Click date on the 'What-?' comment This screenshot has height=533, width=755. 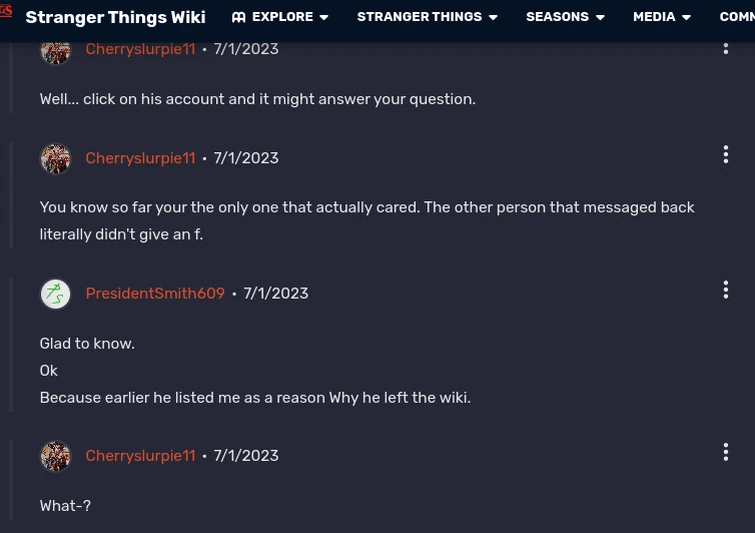click(246, 456)
